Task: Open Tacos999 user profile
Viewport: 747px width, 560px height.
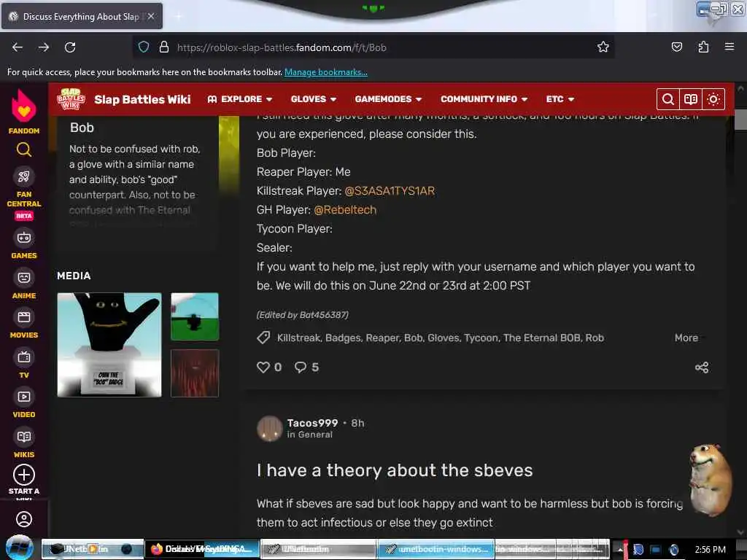Action: pyautogui.click(x=312, y=423)
